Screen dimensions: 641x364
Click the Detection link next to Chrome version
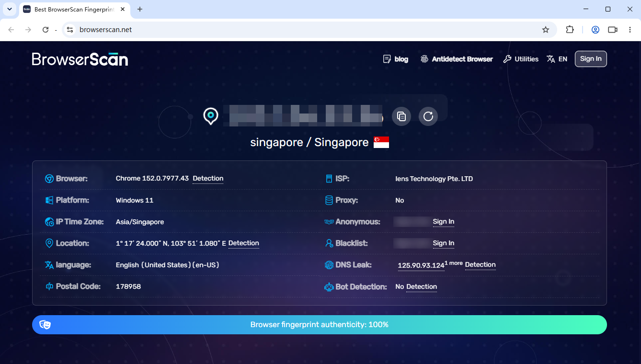208,179
